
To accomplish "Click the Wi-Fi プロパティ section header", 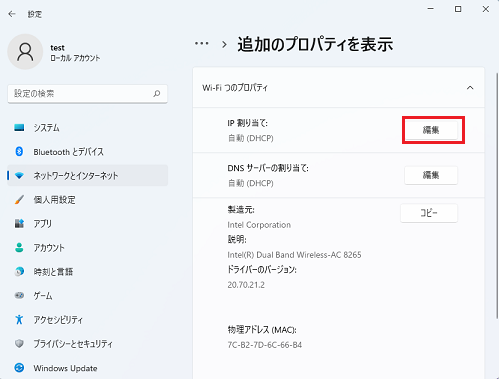I will click(x=338, y=88).
